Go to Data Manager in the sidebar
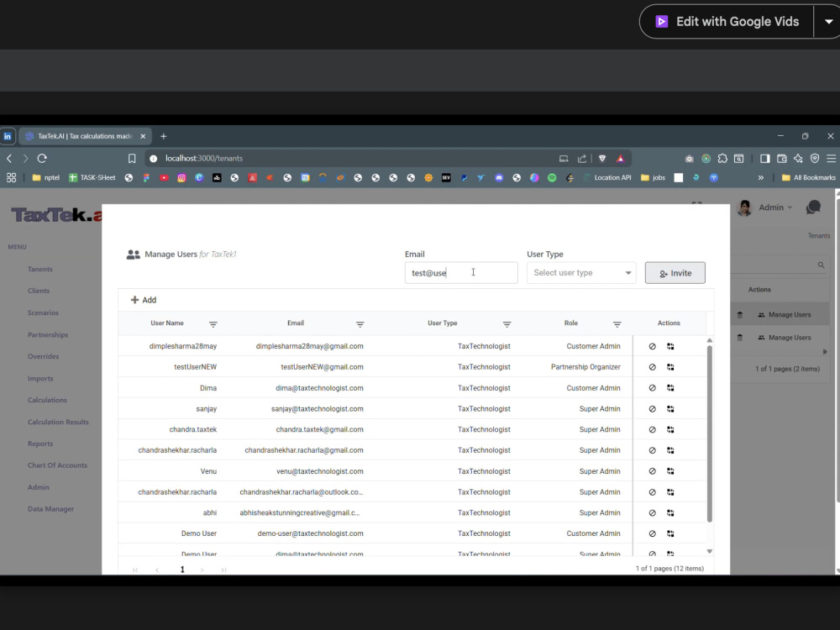This screenshot has width=840, height=630. coord(51,509)
